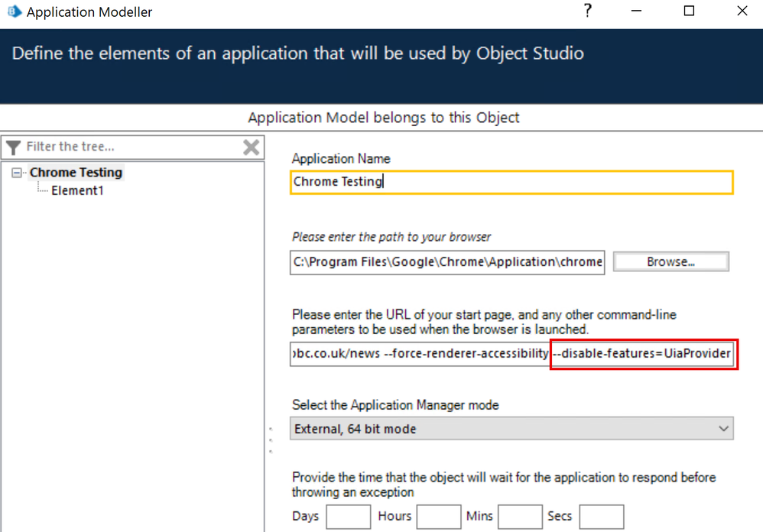763x532 pixels.
Task: Collapse the Chrome Testing tree node
Action: [17, 173]
